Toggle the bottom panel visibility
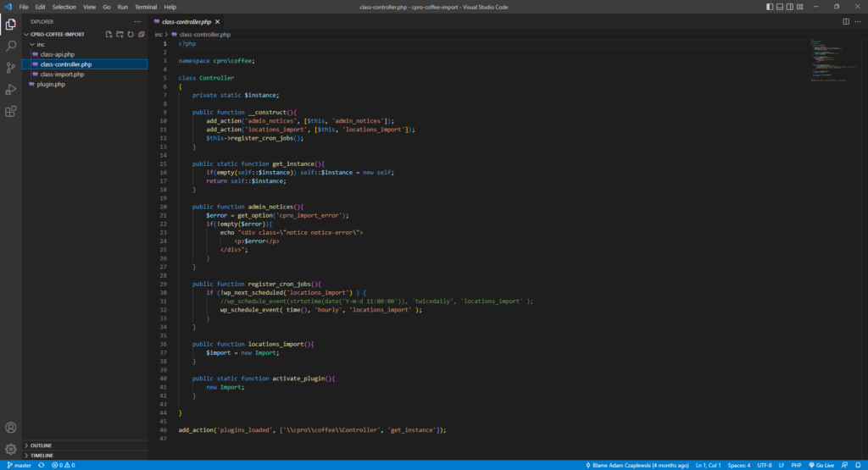 pyautogui.click(x=780, y=7)
